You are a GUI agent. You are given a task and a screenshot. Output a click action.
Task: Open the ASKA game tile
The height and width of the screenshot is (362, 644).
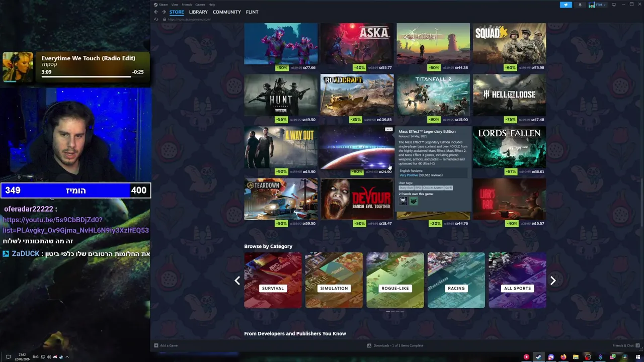(x=357, y=44)
